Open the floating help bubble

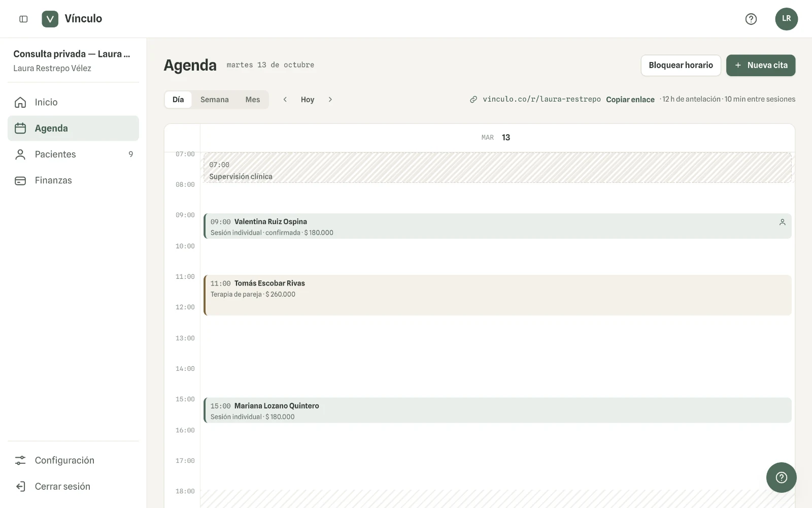(781, 477)
